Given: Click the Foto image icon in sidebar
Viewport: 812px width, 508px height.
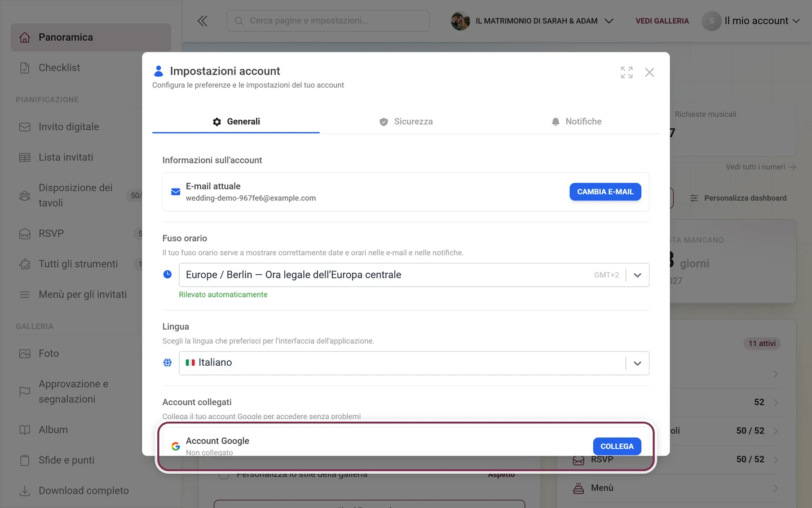Looking at the screenshot, I should (25, 354).
